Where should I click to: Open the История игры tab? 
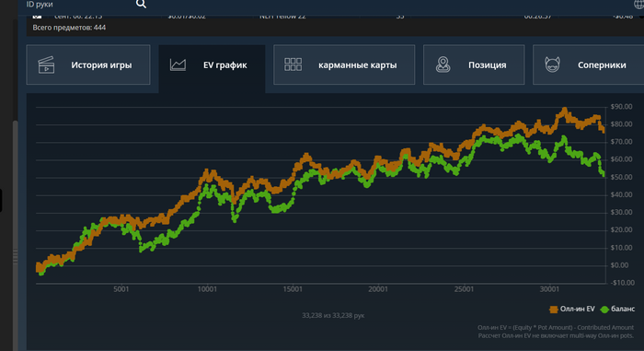pos(88,65)
